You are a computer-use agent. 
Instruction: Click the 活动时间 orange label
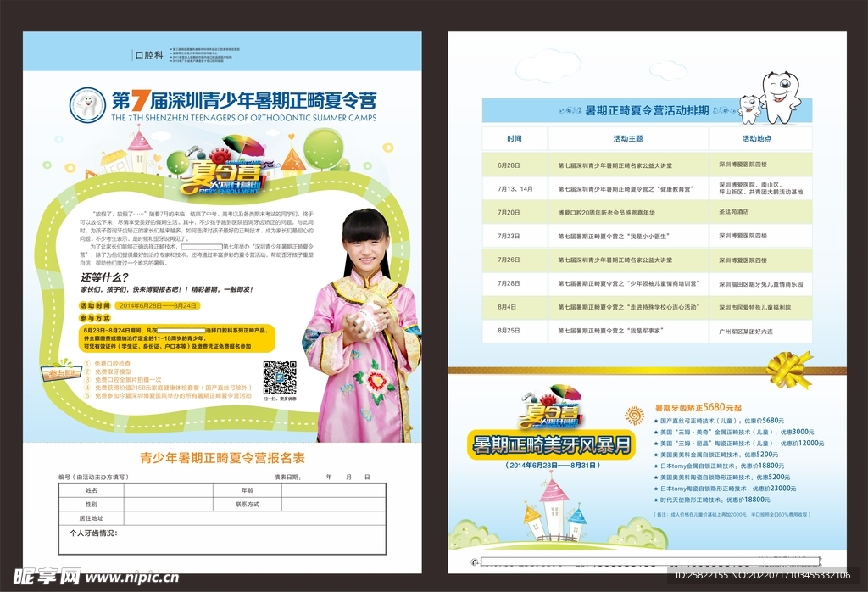(x=95, y=305)
